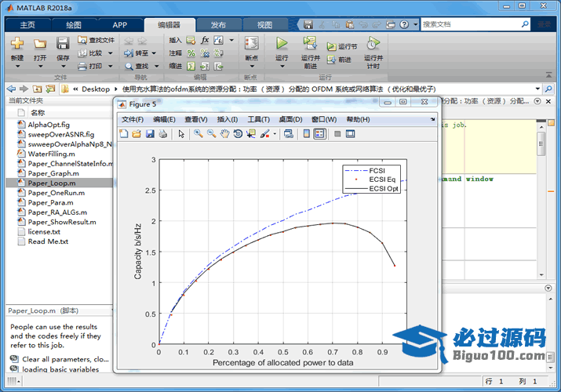Toggle the Edit Plot arrow tool
Screen dimensions: 561x392
(181, 134)
